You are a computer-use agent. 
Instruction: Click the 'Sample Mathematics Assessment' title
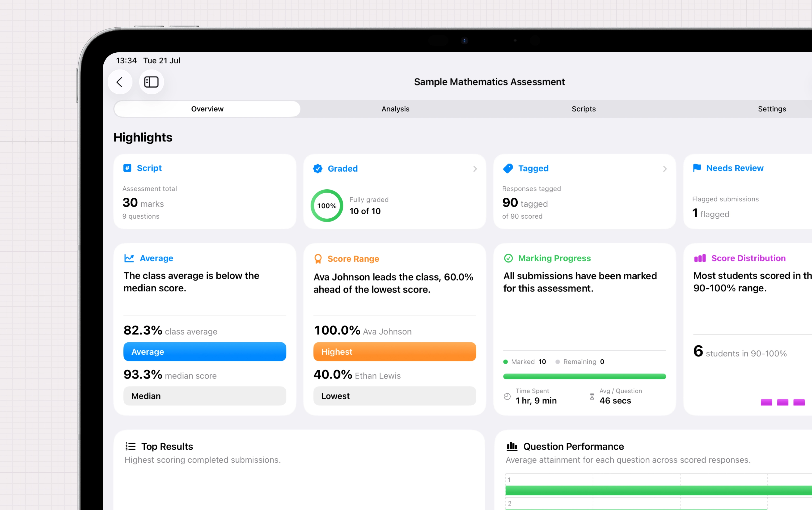[489, 82]
